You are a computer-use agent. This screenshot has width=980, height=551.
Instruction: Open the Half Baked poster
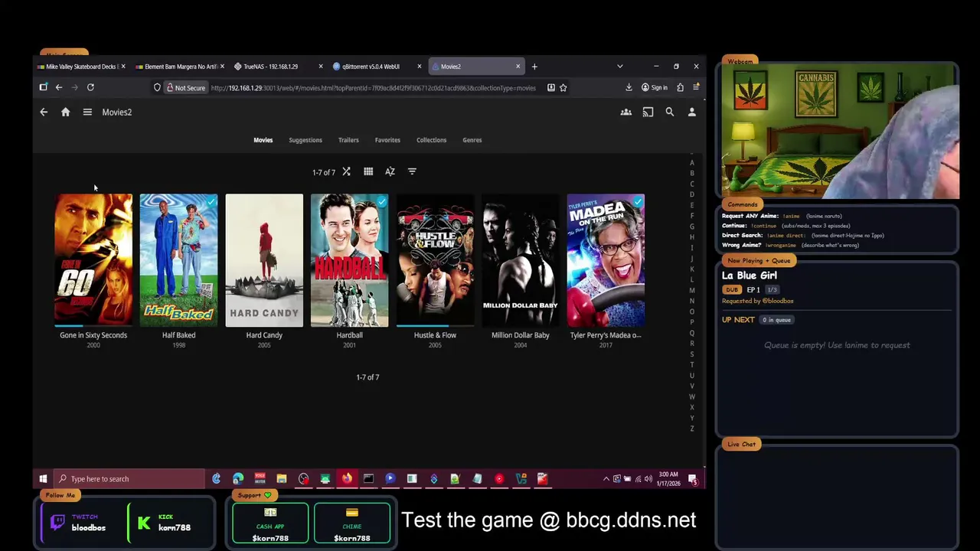tap(178, 260)
